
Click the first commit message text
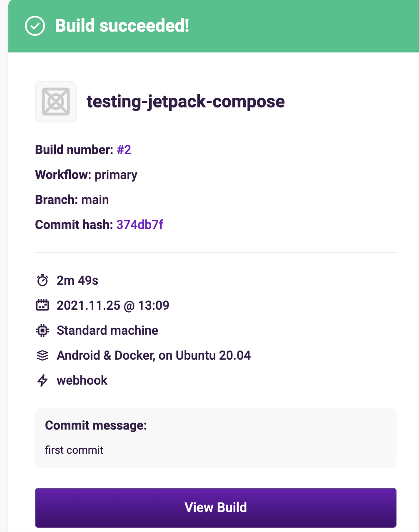[x=74, y=450]
